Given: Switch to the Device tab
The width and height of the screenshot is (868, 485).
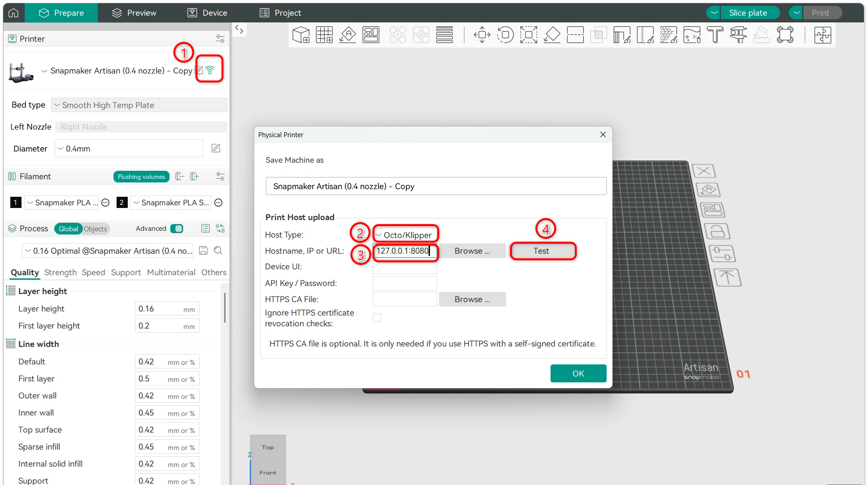Looking at the screenshot, I should pos(207,13).
